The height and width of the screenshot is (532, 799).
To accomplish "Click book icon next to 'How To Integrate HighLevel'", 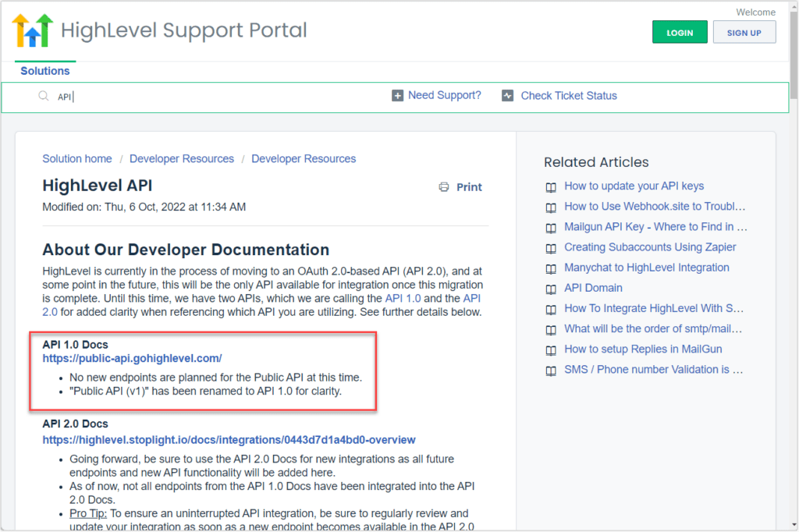I will click(x=551, y=310).
